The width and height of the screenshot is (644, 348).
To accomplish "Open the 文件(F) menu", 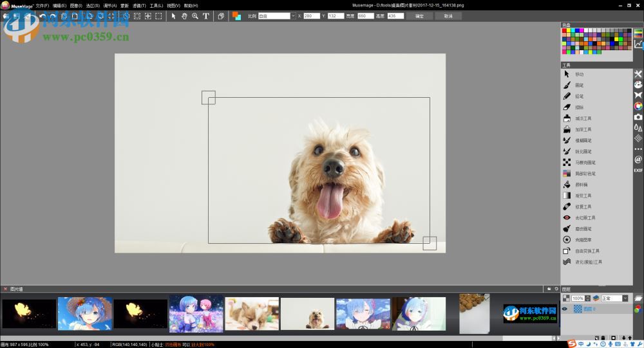I will (x=42, y=5).
